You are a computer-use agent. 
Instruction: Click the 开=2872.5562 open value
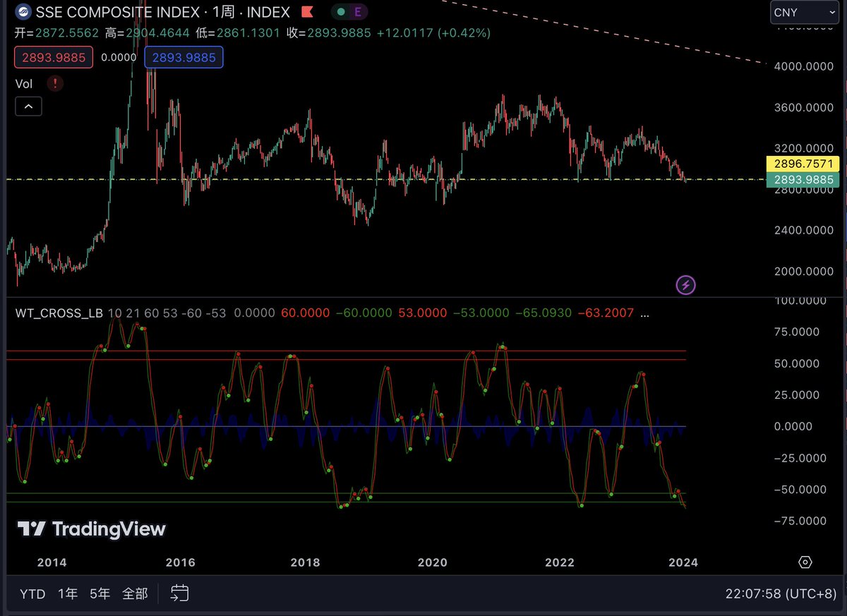pos(58,33)
